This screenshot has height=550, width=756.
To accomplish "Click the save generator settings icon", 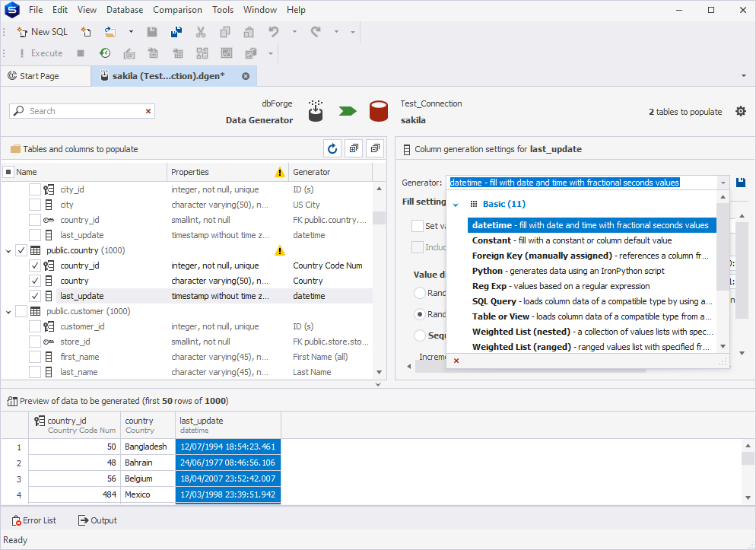I will pos(741,183).
